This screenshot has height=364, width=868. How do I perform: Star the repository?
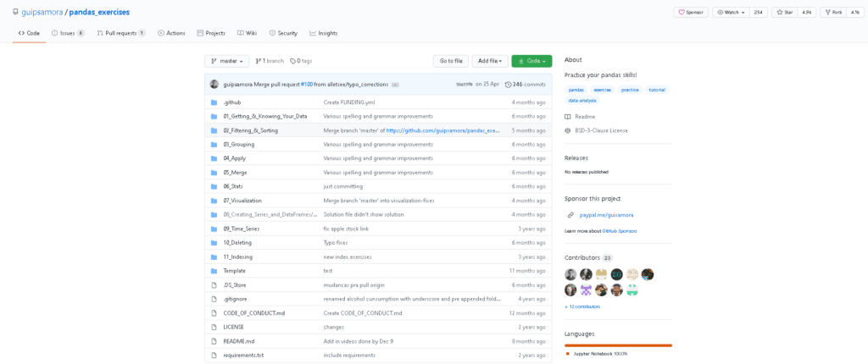(x=785, y=12)
